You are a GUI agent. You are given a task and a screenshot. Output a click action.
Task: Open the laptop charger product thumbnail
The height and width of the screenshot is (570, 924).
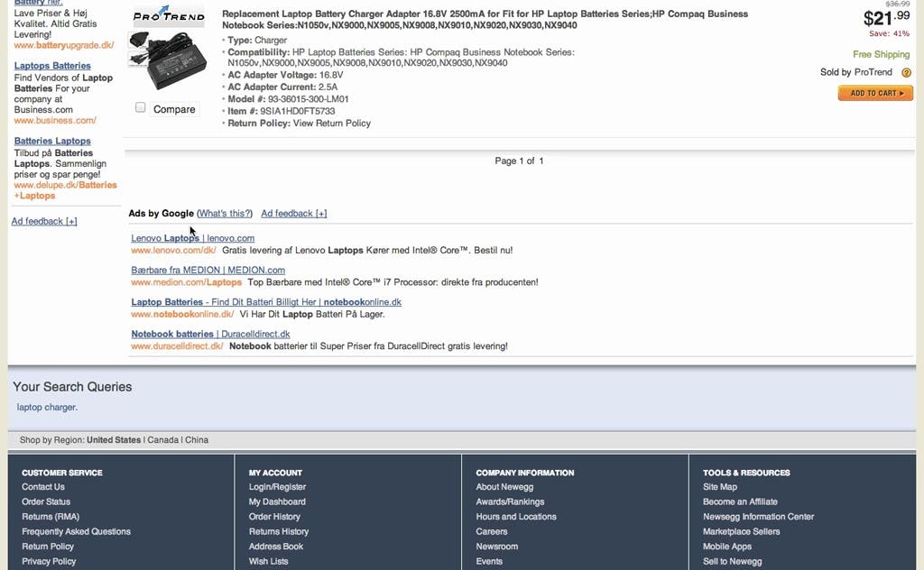pos(168,60)
